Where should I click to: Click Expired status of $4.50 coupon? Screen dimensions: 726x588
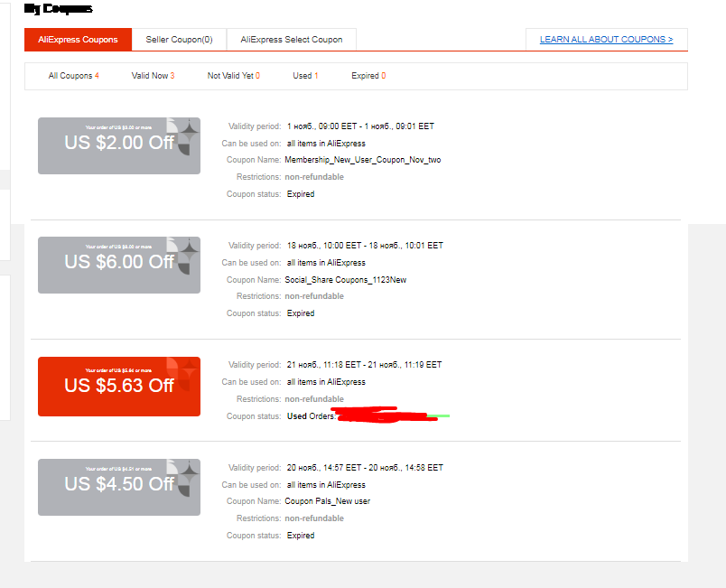click(x=301, y=536)
